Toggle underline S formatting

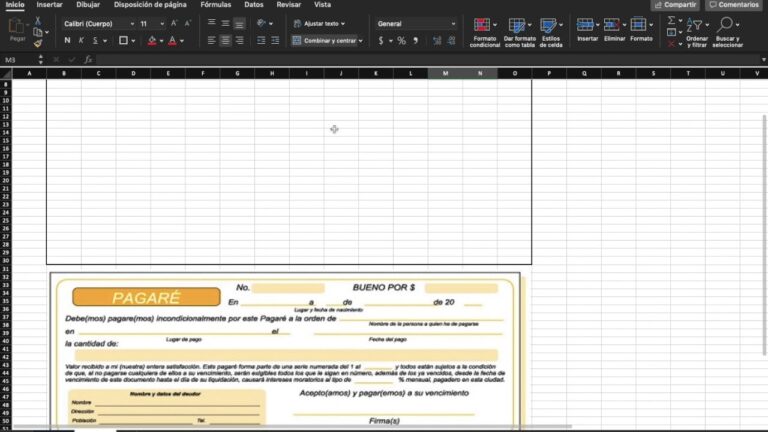click(x=96, y=40)
